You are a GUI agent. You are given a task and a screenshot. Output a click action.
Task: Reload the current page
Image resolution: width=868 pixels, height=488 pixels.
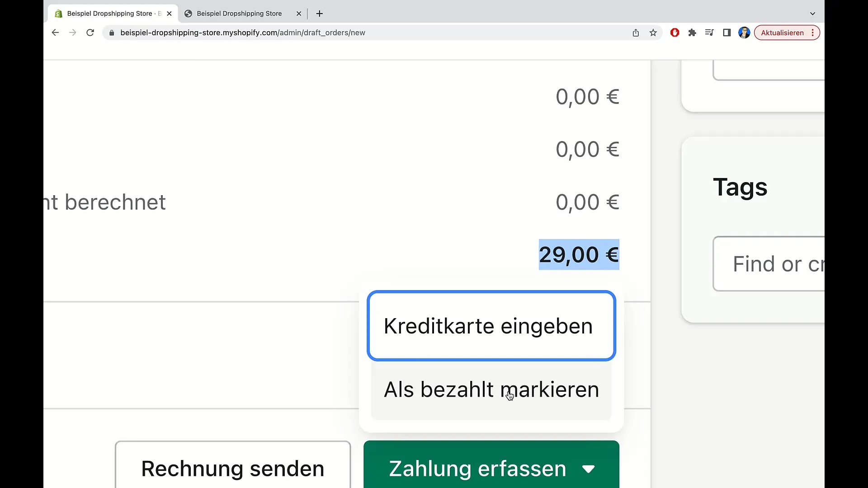tap(90, 33)
